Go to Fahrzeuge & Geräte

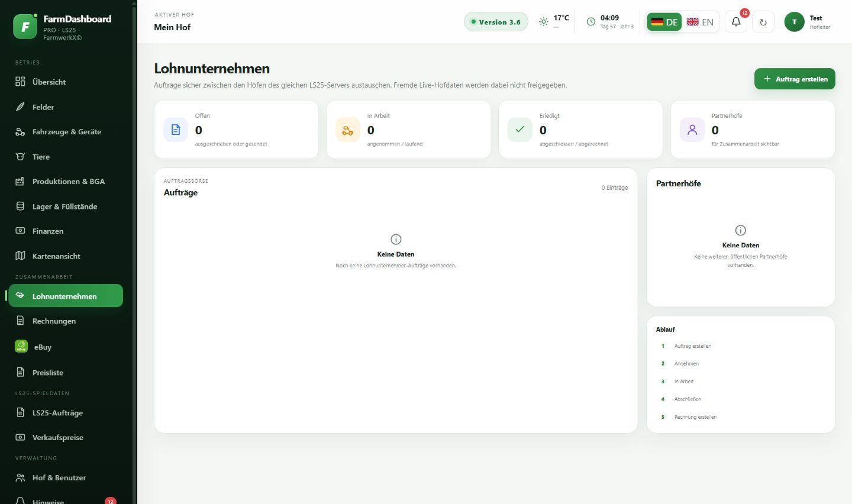[66, 131]
